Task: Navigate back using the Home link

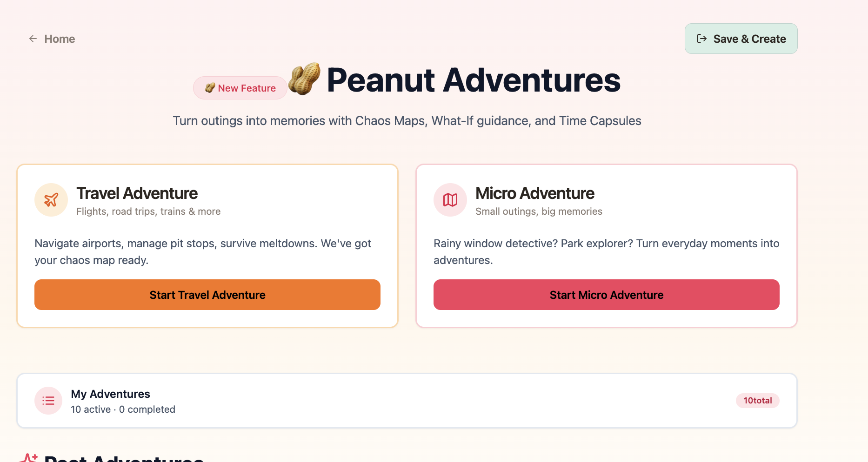Action: [59, 39]
